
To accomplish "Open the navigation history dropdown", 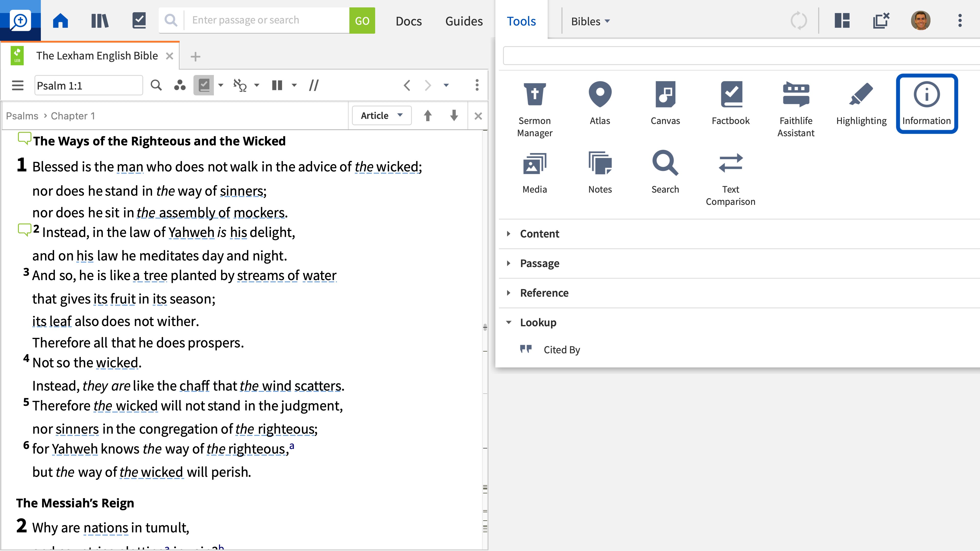I will [446, 85].
